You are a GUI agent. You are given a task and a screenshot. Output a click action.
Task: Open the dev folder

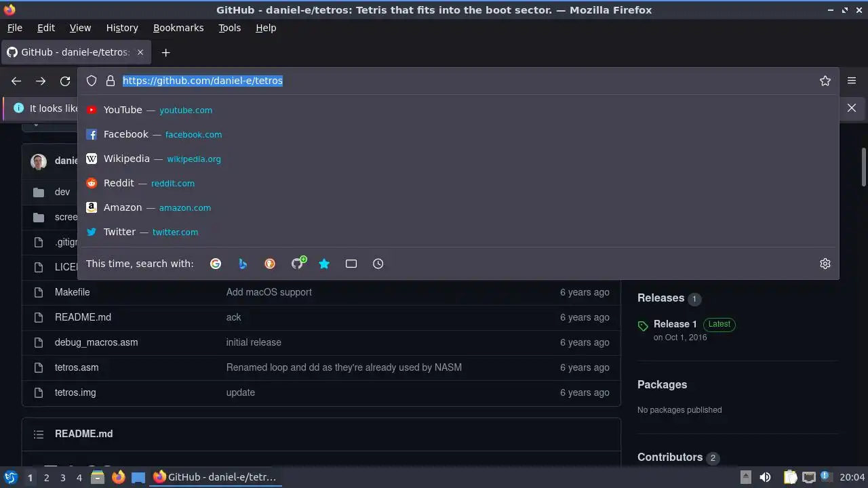click(x=62, y=192)
